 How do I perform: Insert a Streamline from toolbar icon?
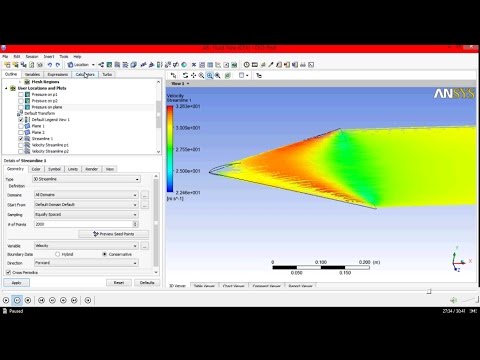pyautogui.click(x=117, y=65)
